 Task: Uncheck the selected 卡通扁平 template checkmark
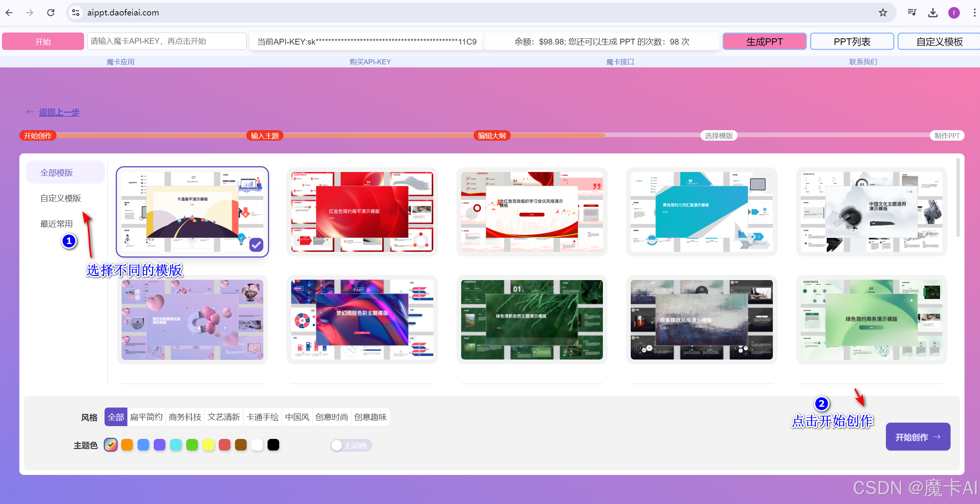[x=256, y=244]
